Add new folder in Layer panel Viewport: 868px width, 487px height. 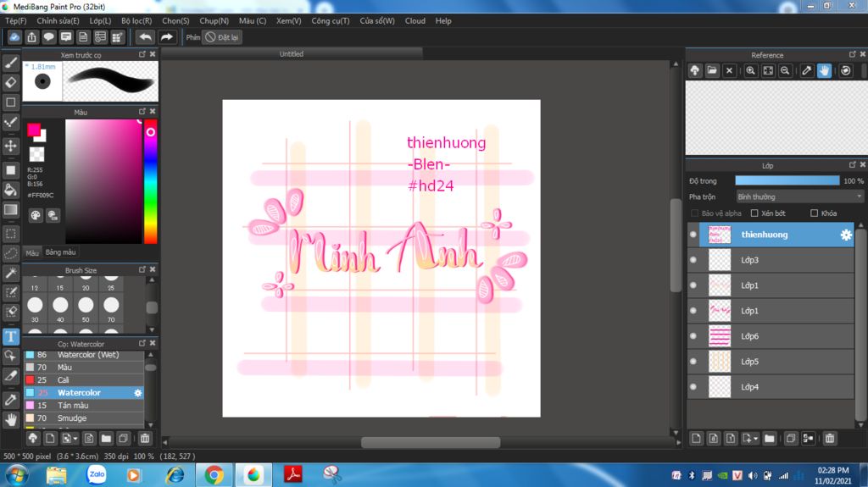770,439
